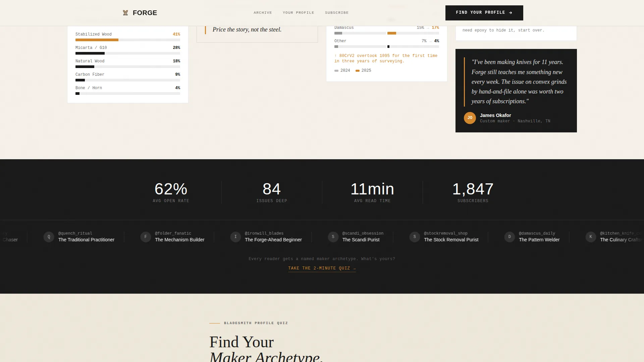Click the Stabilized Wood 41% value
This screenshot has width=644, height=362.
click(x=176, y=34)
